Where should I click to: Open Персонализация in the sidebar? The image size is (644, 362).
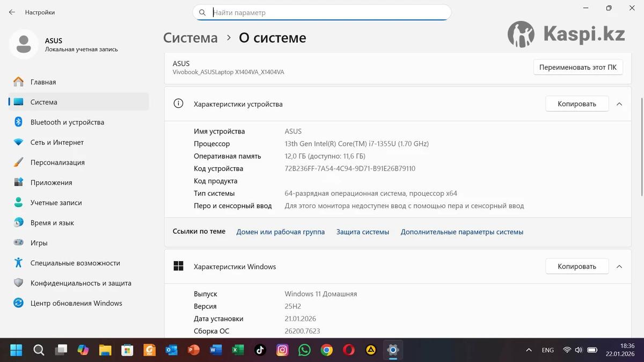(57, 162)
